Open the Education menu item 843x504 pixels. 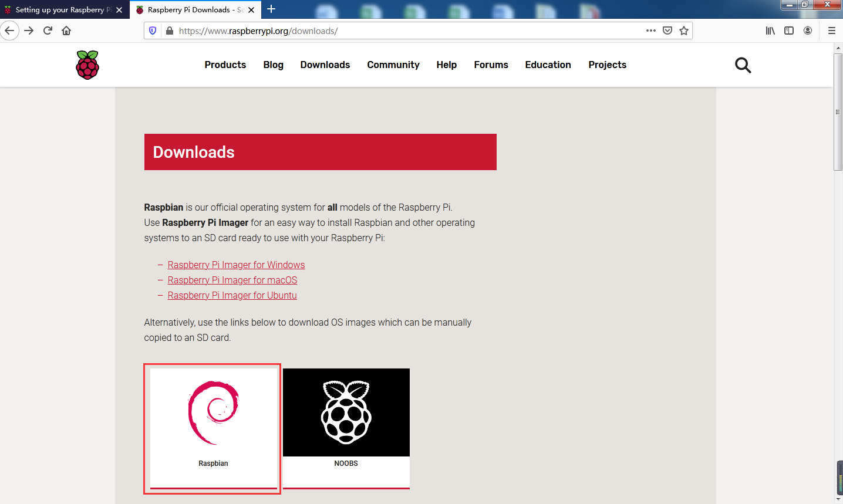pyautogui.click(x=548, y=65)
